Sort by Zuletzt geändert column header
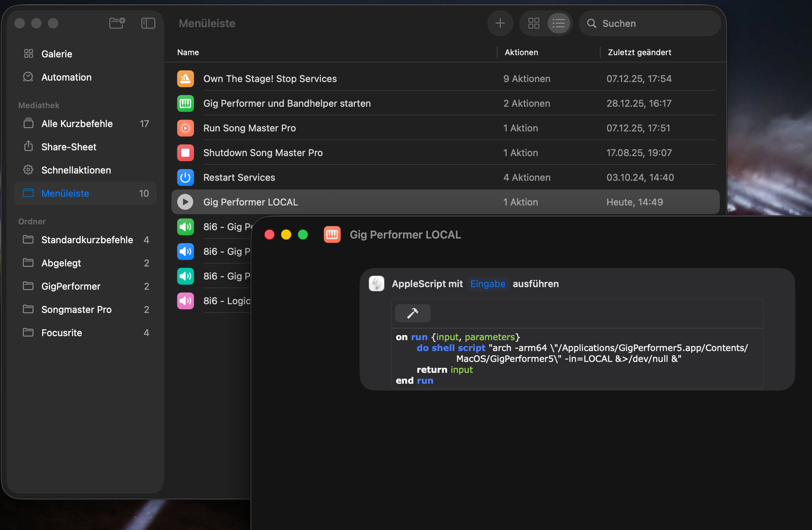 click(639, 52)
